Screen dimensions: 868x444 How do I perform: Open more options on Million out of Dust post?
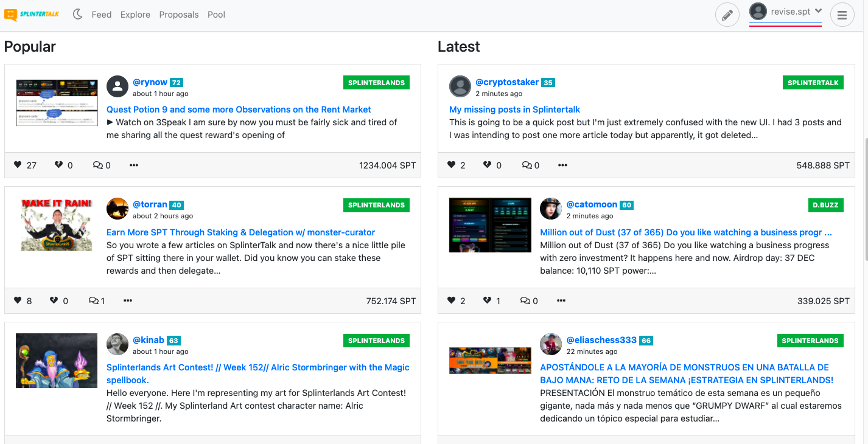coord(561,300)
